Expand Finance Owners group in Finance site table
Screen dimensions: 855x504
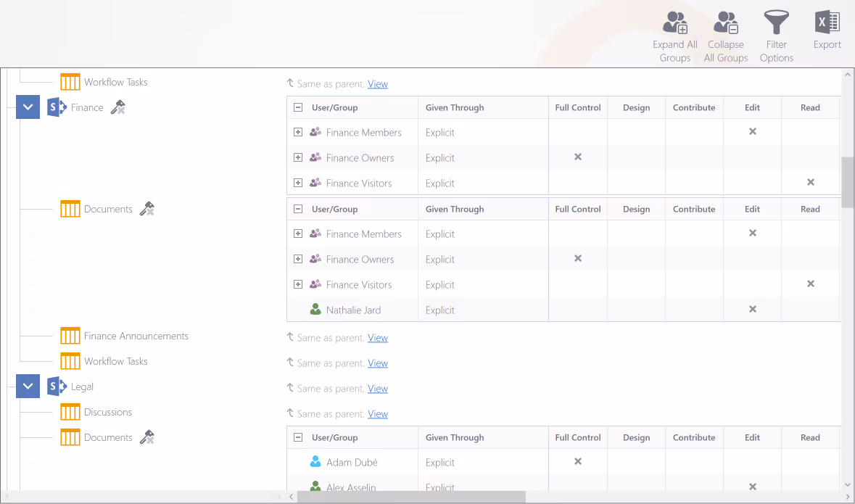[298, 157]
